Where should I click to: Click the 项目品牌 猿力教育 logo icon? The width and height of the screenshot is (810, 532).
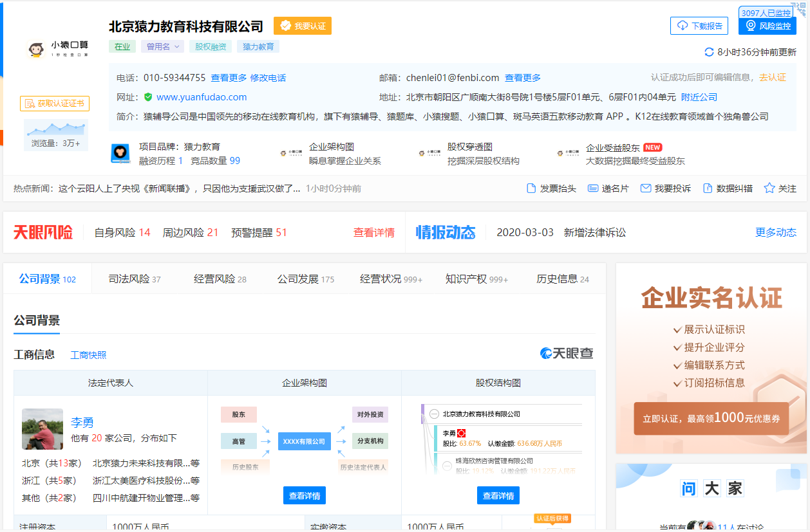[120, 154]
